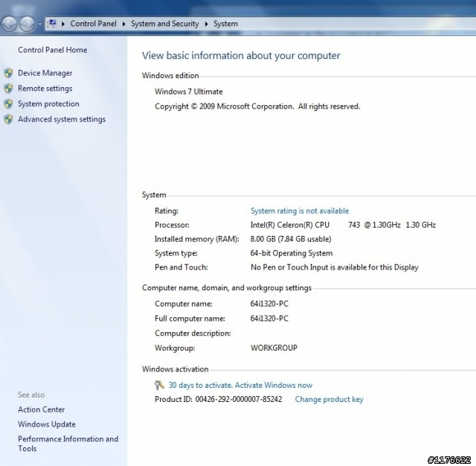476x466 pixels.
Task: Click the Forward navigation arrow
Action: click(28, 24)
